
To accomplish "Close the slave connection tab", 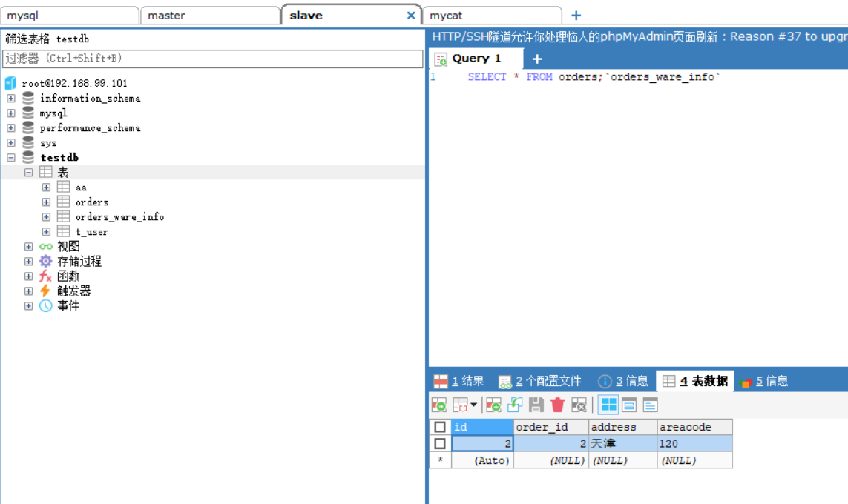I will pos(411,16).
